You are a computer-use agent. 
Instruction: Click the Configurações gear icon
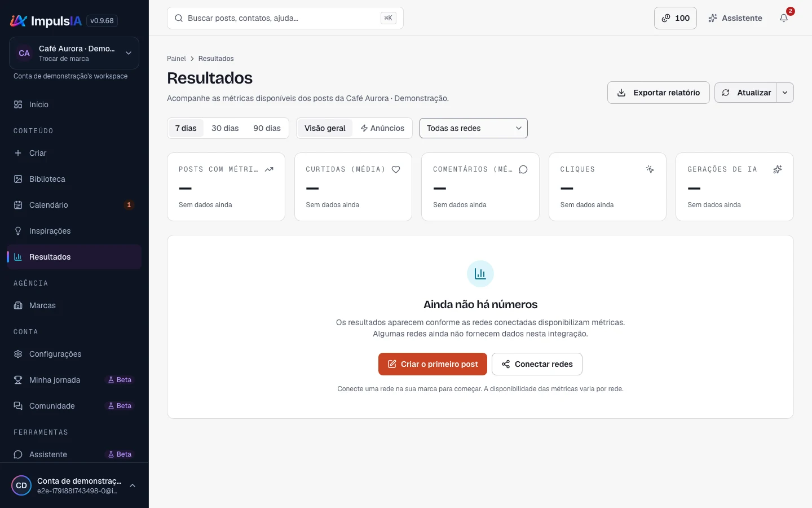point(18,354)
